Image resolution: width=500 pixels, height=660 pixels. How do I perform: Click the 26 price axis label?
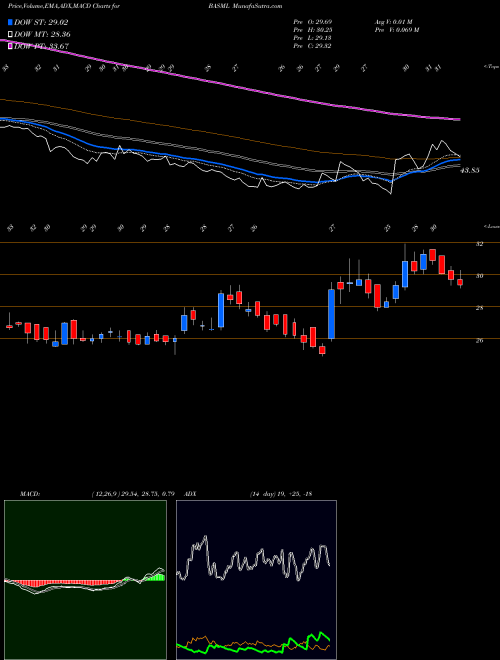[x=479, y=340]
